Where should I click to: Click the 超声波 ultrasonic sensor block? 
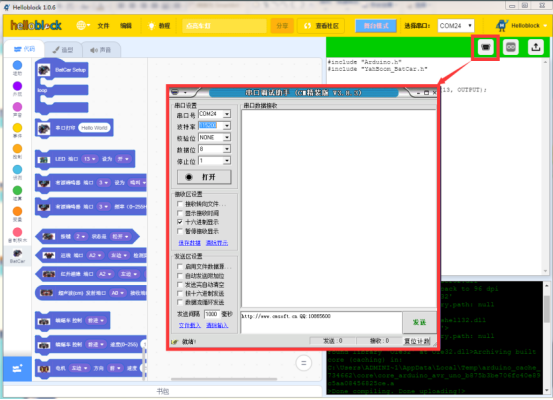[x=91, y=293]
